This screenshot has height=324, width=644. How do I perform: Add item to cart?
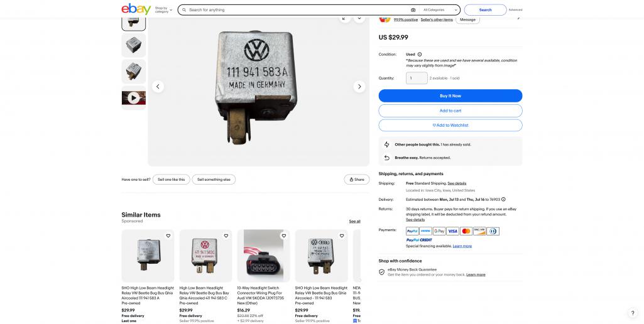450,111
